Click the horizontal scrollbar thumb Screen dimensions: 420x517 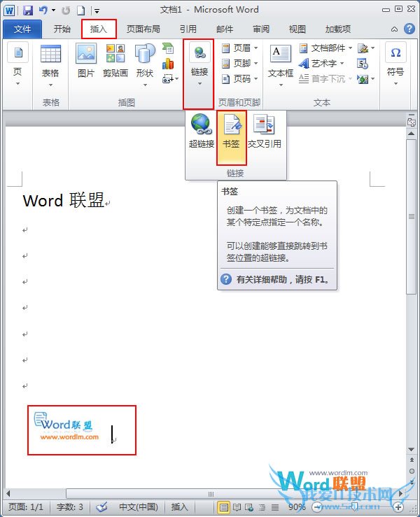click(211, 494)
